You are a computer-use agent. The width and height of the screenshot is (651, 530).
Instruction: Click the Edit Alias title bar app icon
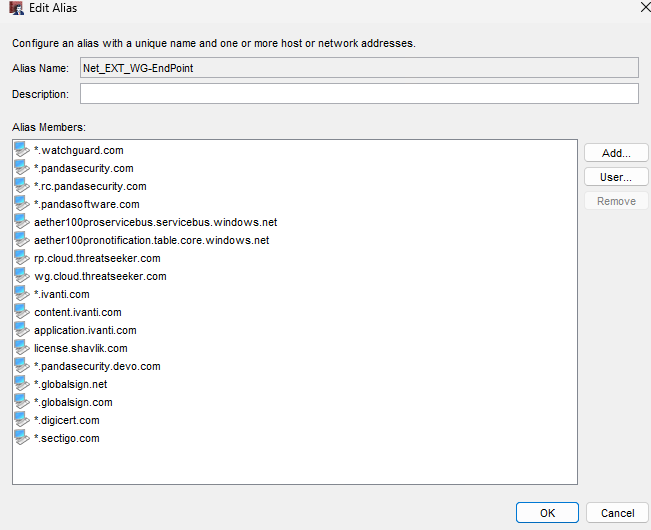[x=17, y=8]
